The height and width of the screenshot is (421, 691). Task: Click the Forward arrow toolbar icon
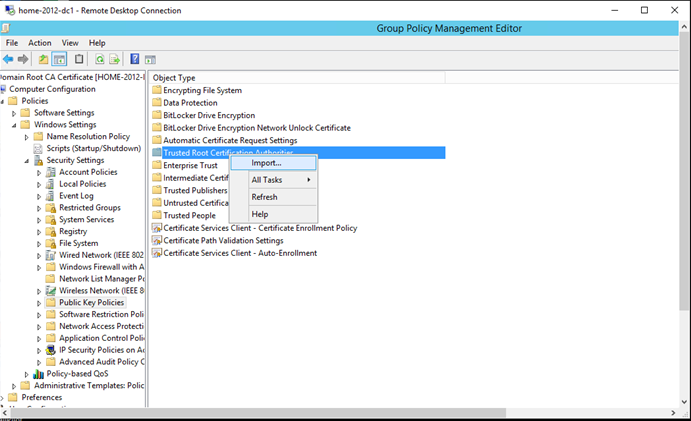(23, 59)
